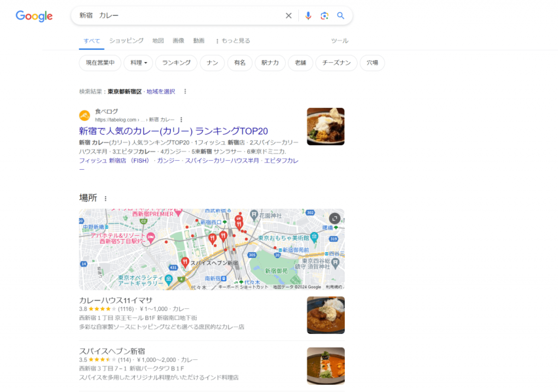
Task: Open the フィッシュ 新宿店 (FISH) sitelink
Action: (114, 161)
